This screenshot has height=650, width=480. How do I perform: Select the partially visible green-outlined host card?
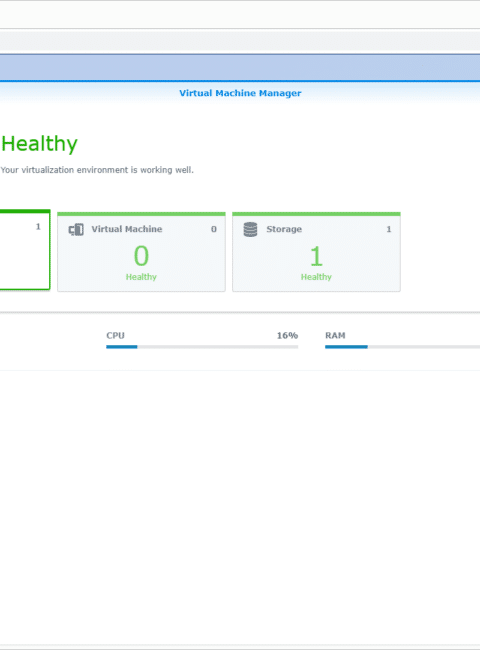pyautogui.click(x=25, y=250)
